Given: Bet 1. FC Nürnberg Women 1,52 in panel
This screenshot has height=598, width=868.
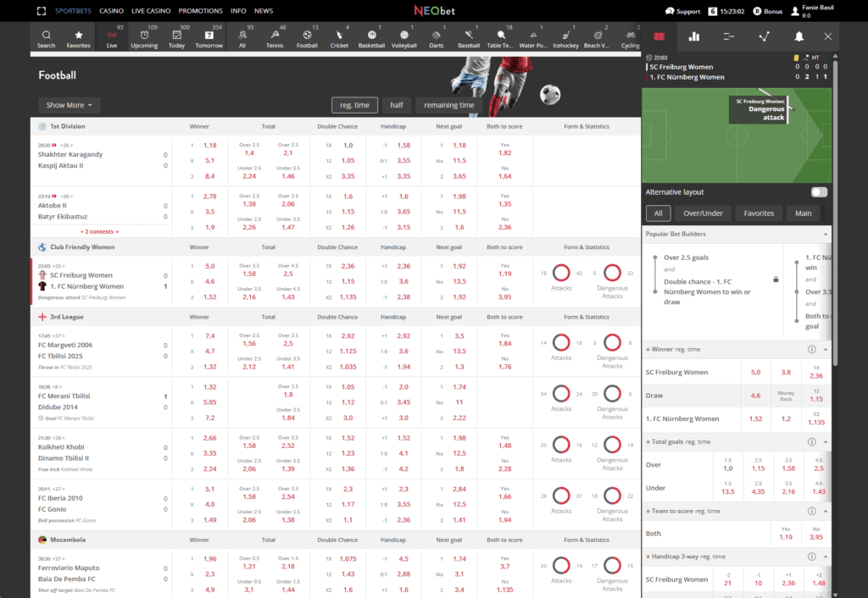Looking at the screenshot, I should point(755,418).
